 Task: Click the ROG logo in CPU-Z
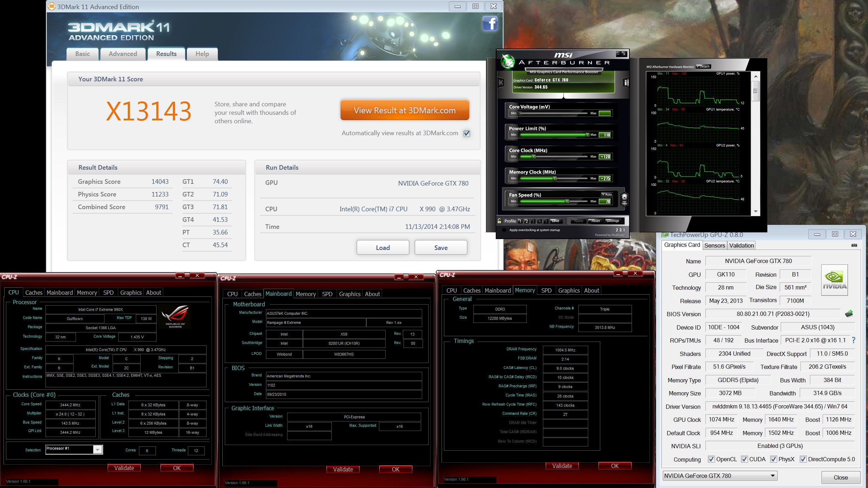pos(175,317)
